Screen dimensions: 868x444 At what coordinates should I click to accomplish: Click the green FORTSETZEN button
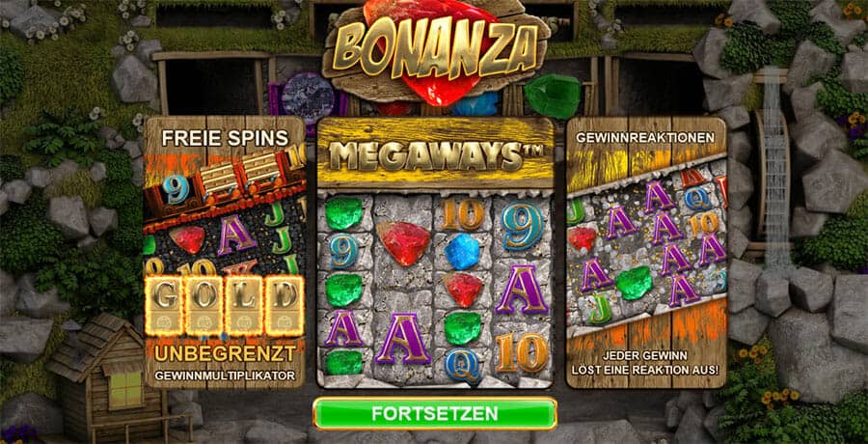[435, 413]
